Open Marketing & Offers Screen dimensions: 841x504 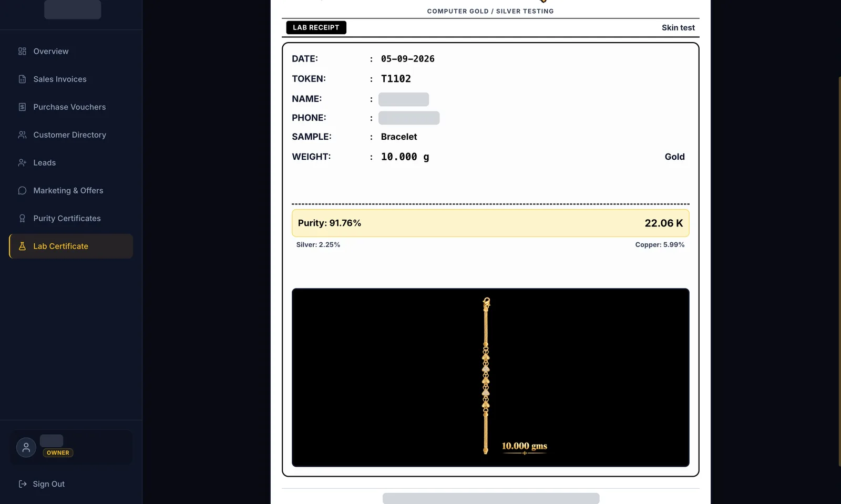pos(71,191)
